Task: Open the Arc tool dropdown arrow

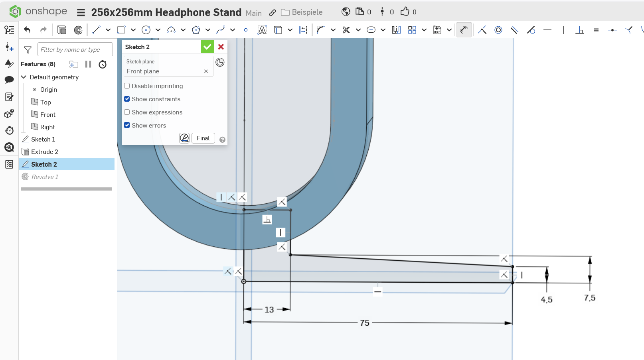Action: coord(183,30)
